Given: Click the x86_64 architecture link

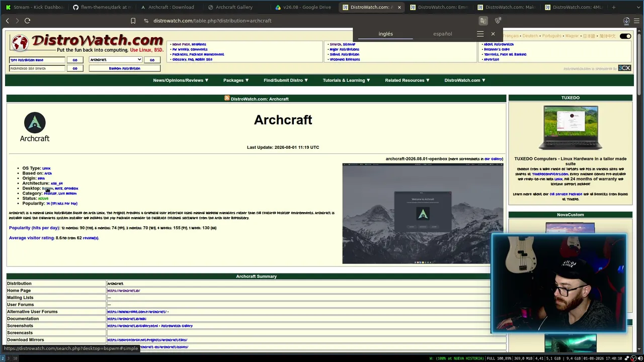Looking at the screenshot, I should [57, 184].
